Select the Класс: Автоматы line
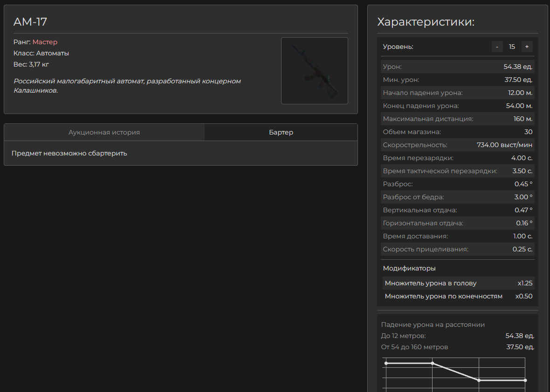Image resolution: width=550 pixels, height=392 pixels. (x=41, y=53)
